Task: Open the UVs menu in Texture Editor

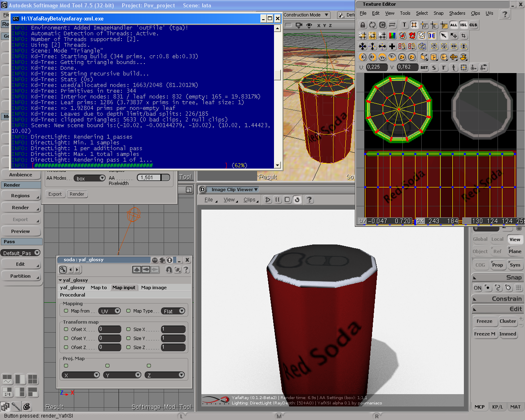Action: 489,13
